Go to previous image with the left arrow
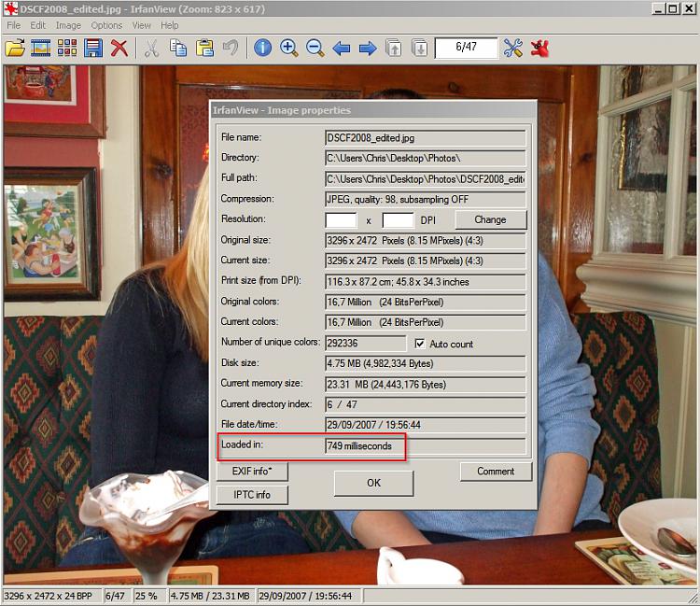 (342, 48)
